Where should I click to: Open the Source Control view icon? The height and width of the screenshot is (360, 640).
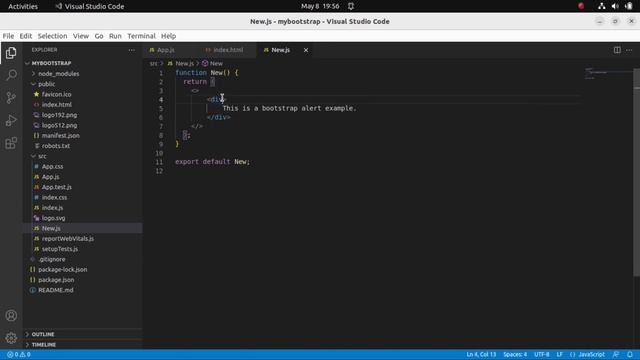coord(11,98)
